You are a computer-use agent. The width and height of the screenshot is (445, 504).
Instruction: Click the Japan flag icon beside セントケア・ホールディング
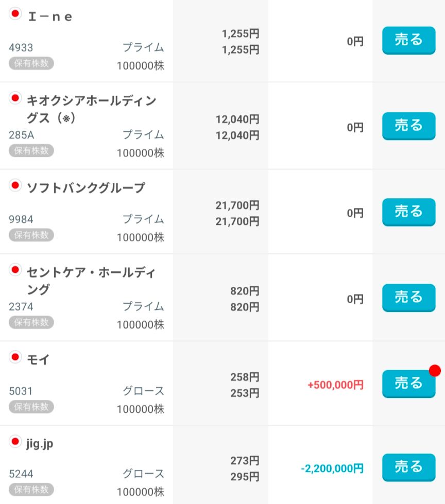15,269
